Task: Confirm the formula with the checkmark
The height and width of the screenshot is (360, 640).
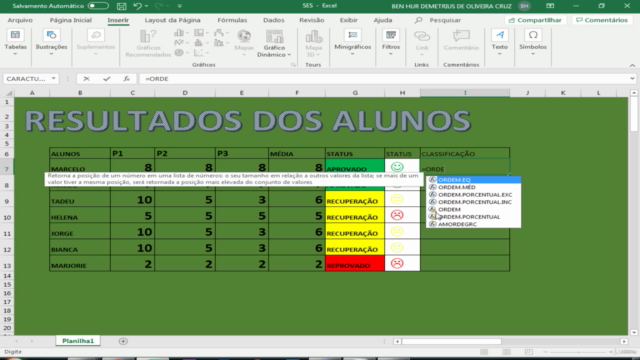Action: tap(107, 79)
